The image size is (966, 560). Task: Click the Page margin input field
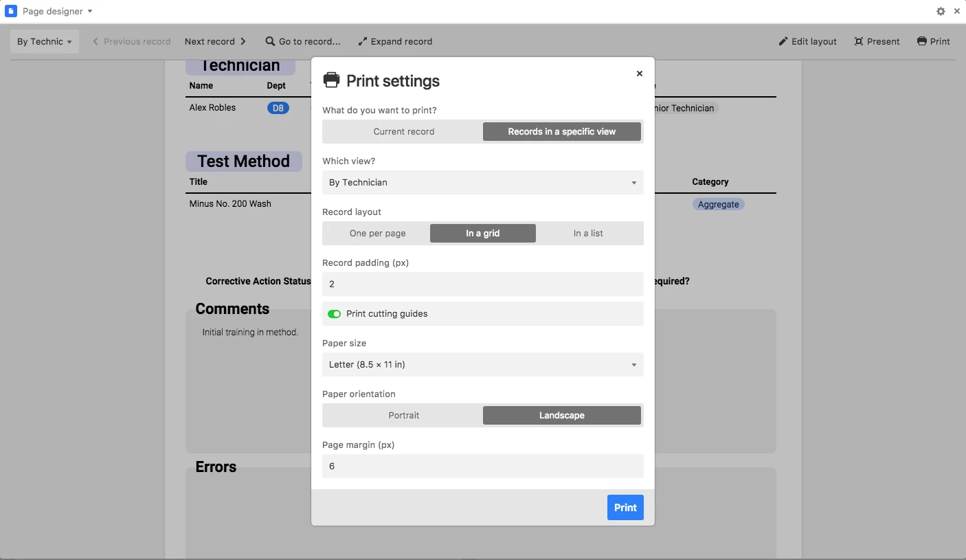click(x=483, y=466)
